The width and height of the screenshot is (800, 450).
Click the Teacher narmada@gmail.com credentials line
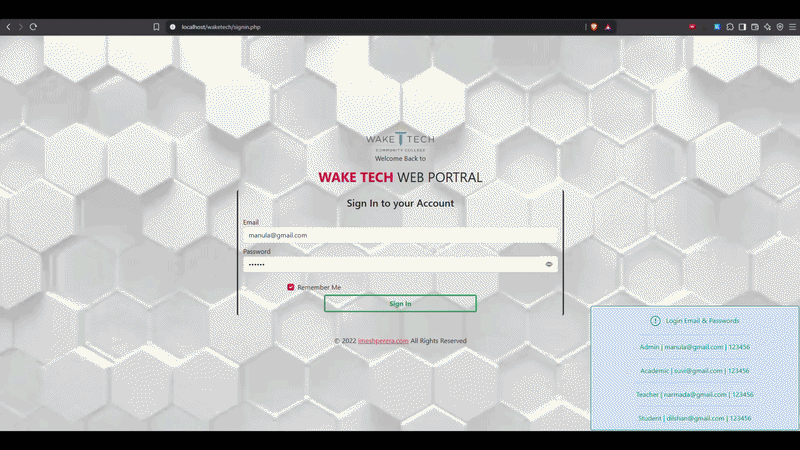695,394
